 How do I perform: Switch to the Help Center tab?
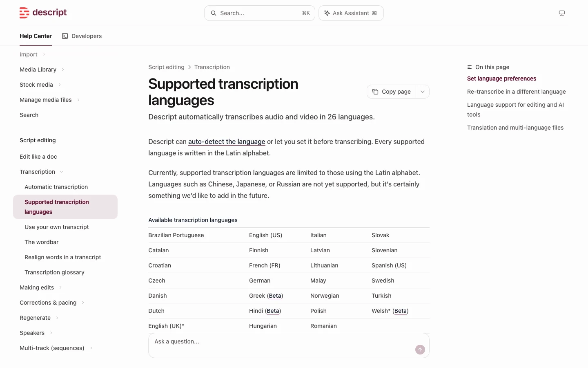pos(36,36)
